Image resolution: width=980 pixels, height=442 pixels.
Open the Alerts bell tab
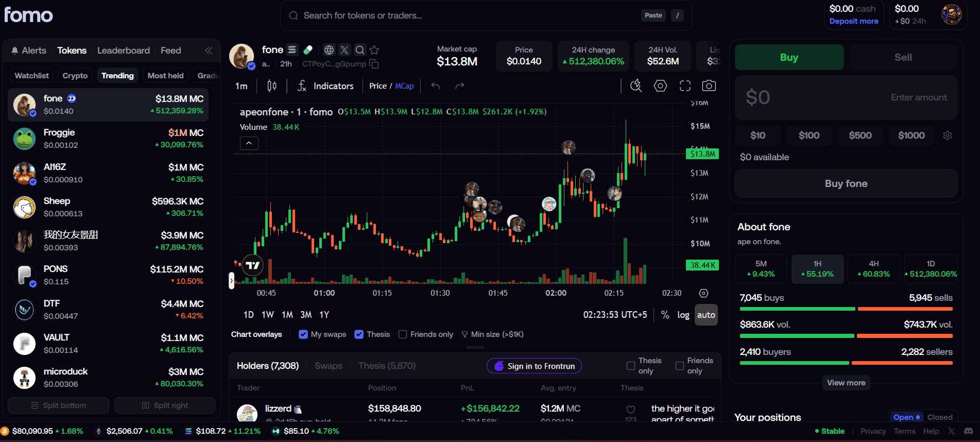click(29, 50)
